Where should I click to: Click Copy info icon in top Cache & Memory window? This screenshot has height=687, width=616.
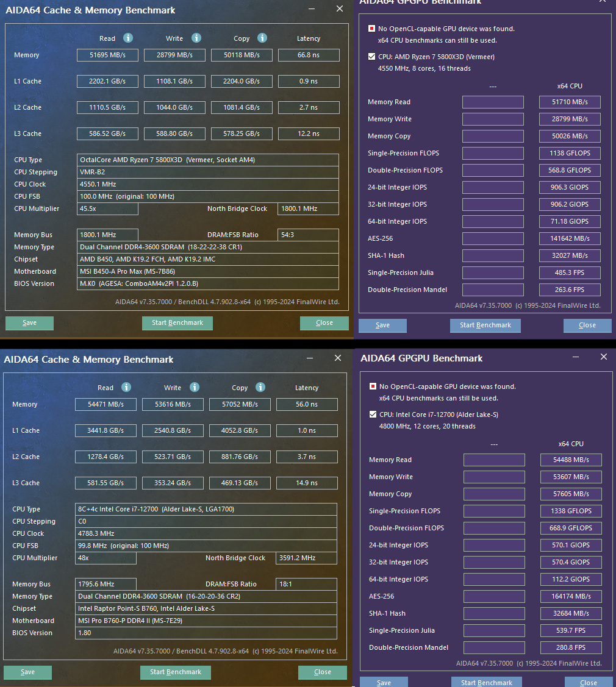coord(262,38)
